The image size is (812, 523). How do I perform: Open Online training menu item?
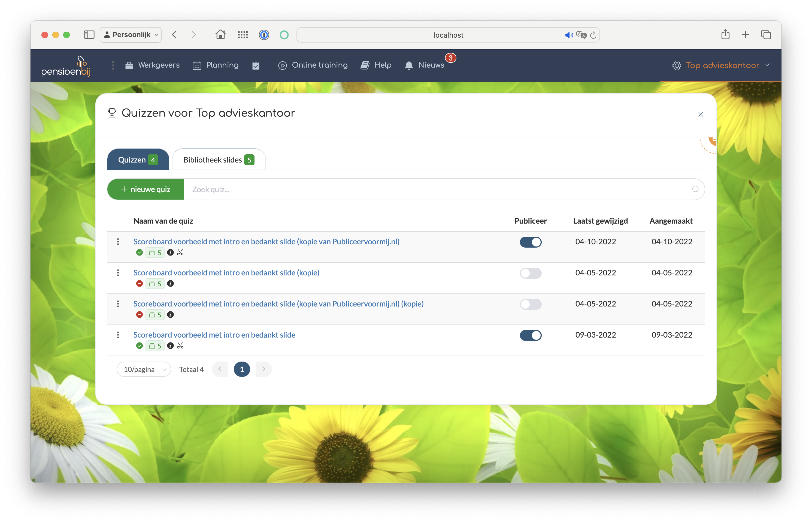(313, 65)
